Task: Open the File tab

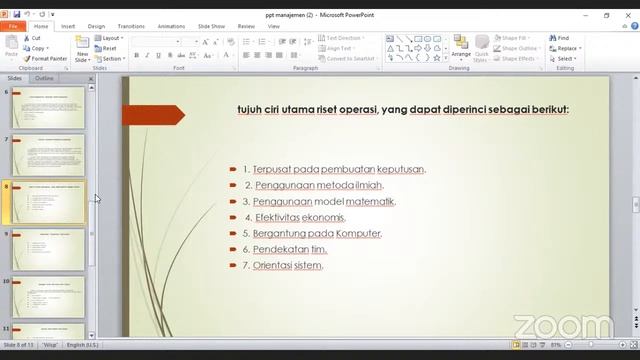Action: point(13,26)
